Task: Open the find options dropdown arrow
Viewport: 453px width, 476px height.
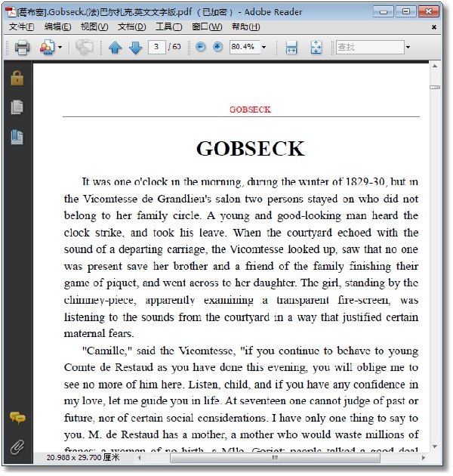Action: (x=408, y=48)
